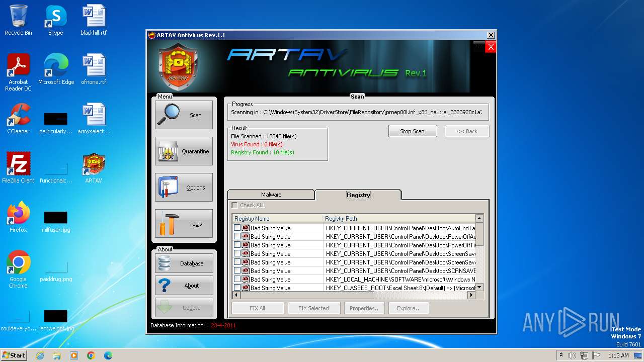Click the registry list scroll-down arrow
The height and width of the screenshot is (362, 644).
(479, 287)
